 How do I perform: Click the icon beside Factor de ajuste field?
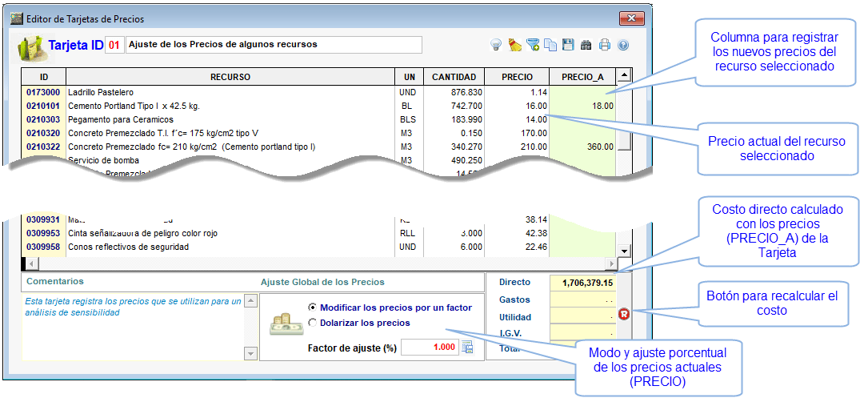pyautogui.click(x=468, y=348)
